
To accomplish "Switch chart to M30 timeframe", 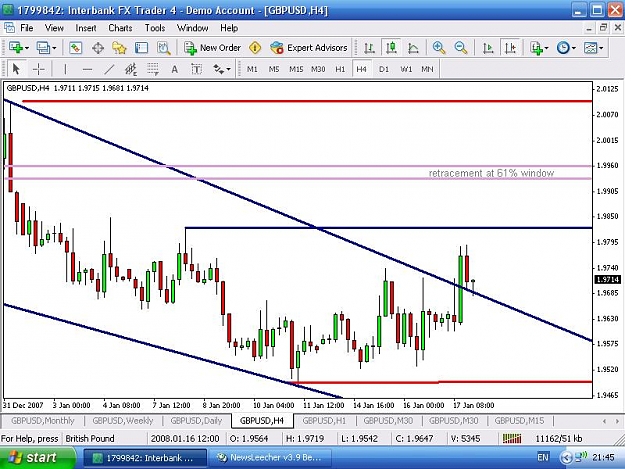I will pyautogui.click(x=318, y=69).
